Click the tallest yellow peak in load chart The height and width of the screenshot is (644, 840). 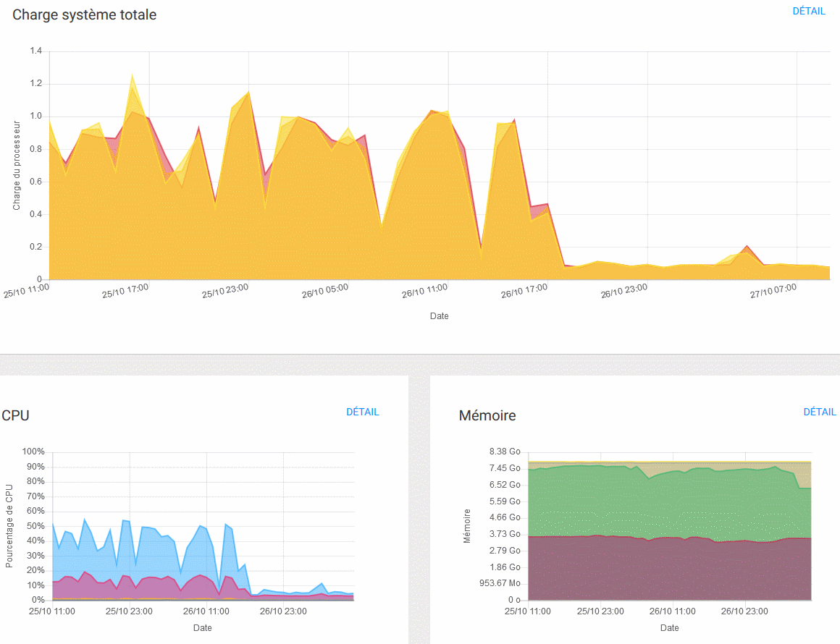click(x=132, y=76)
